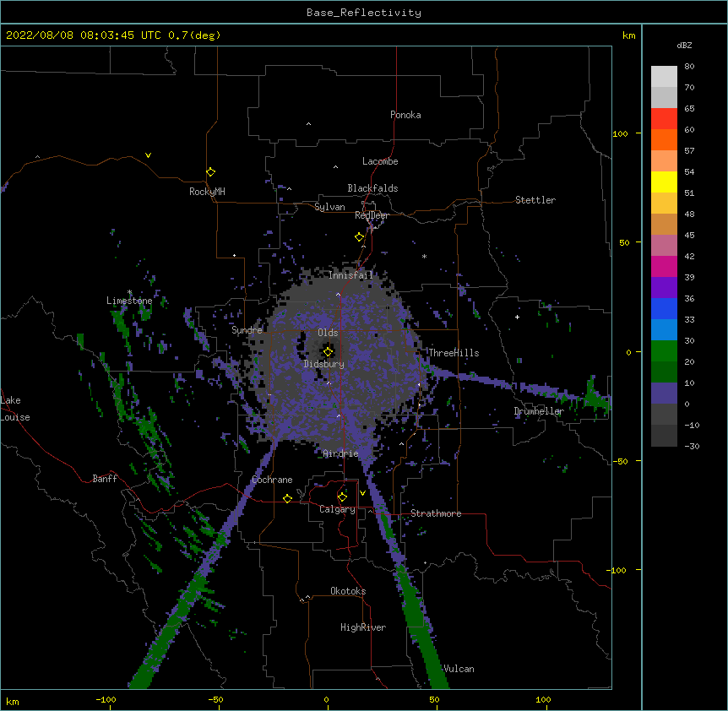Click the Limestone label
This screenshot has width=728, height=711.
pos(129,301)
